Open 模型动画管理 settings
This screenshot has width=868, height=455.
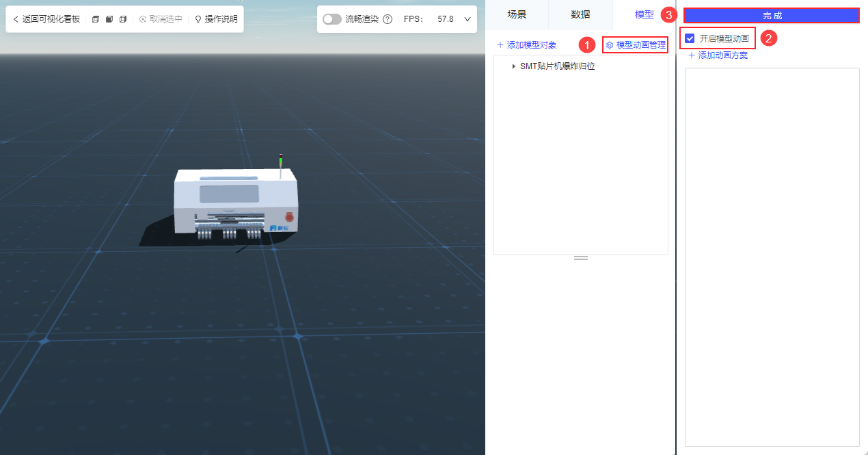click(x=636, y=45)
